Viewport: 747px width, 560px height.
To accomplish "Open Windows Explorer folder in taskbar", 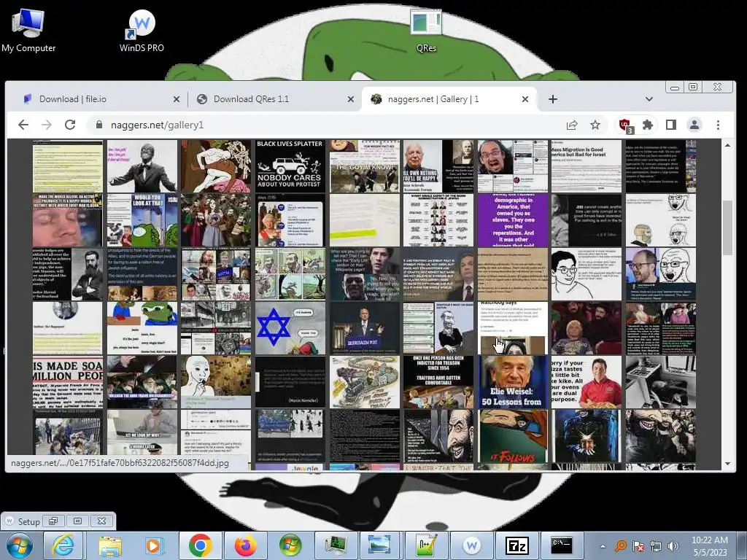I will click(x=109, y=545).
